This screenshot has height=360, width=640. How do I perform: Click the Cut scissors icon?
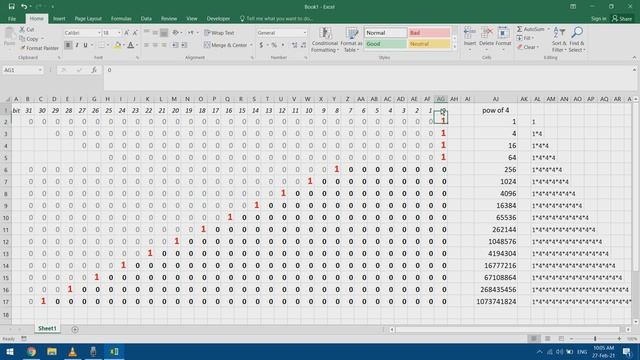pyautogui.click(x=22, y=29)
